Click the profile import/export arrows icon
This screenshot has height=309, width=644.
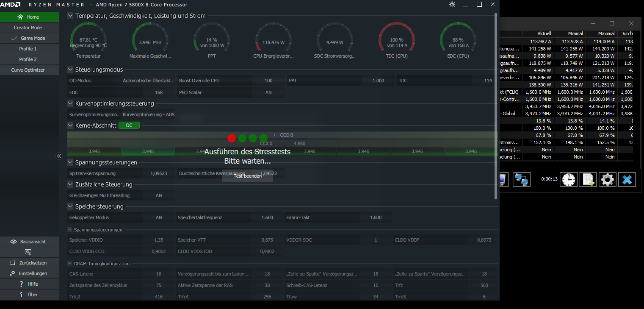(28, 252)
